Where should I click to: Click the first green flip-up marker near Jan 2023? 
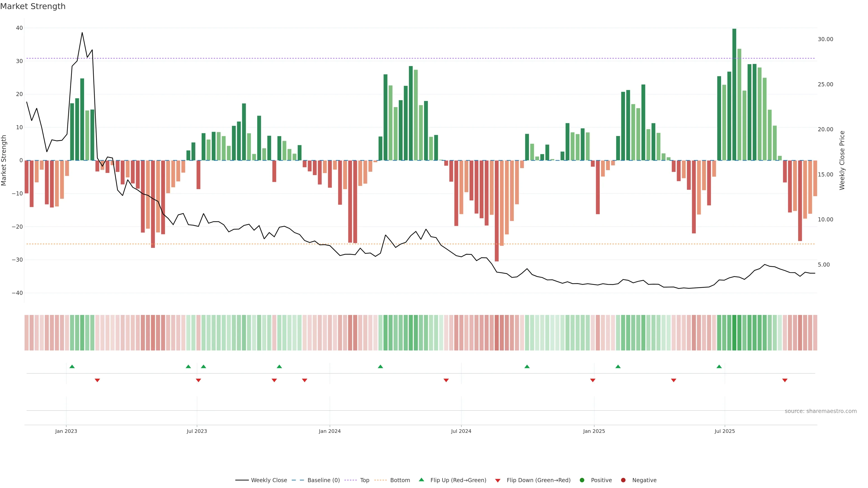tap(72, 366)
